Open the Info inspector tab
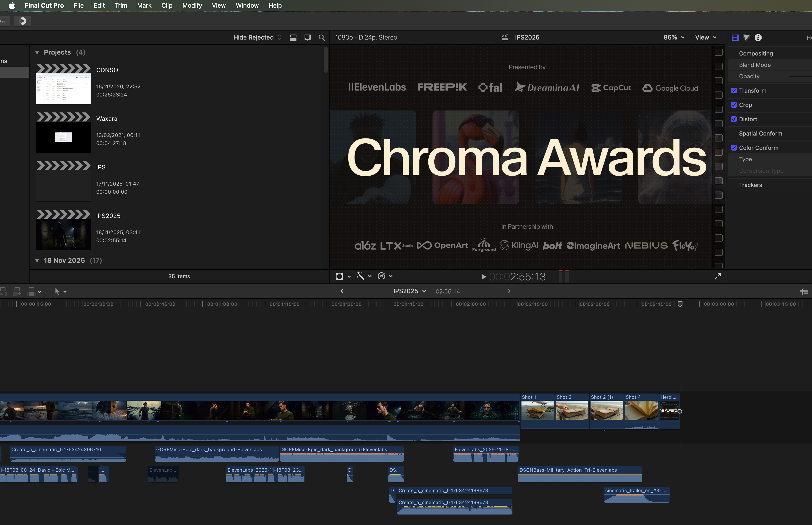812x525 pixels. [758, 37]
